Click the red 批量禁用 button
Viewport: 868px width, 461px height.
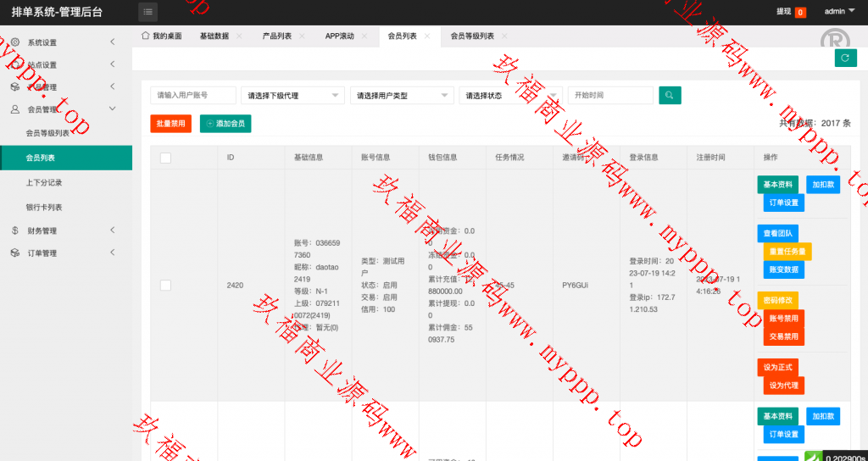170,124
